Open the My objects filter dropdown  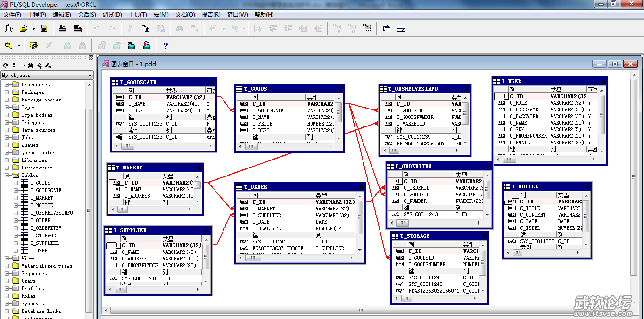pyautogui.click(x=90, y=76)
